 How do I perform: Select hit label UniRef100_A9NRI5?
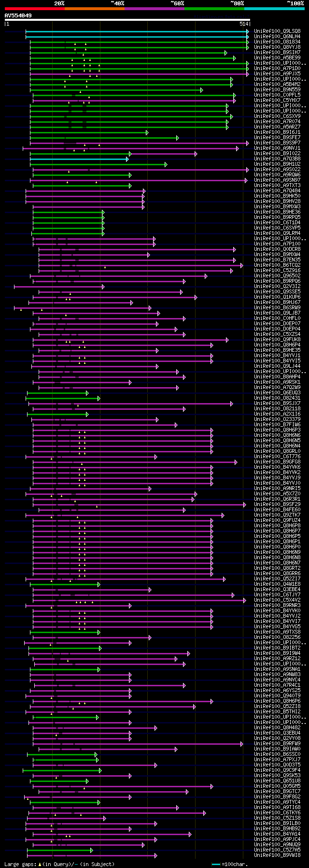(x=277, y=488)
